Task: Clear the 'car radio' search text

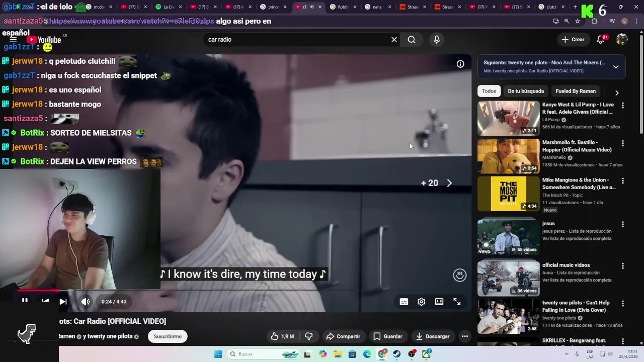Action: 394,40
